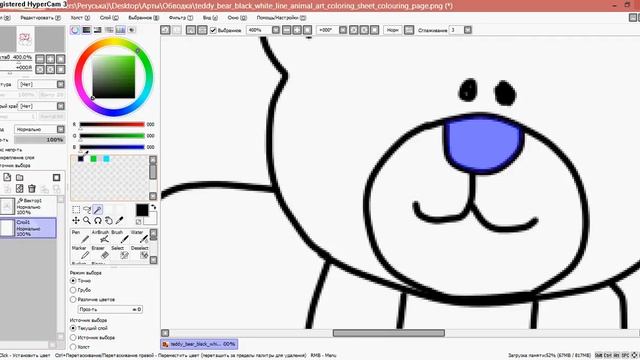Viewport: 640px width, 360px height.
Task: Click the 'Норм' toolbar button
Action: click(x=393, y=30)
